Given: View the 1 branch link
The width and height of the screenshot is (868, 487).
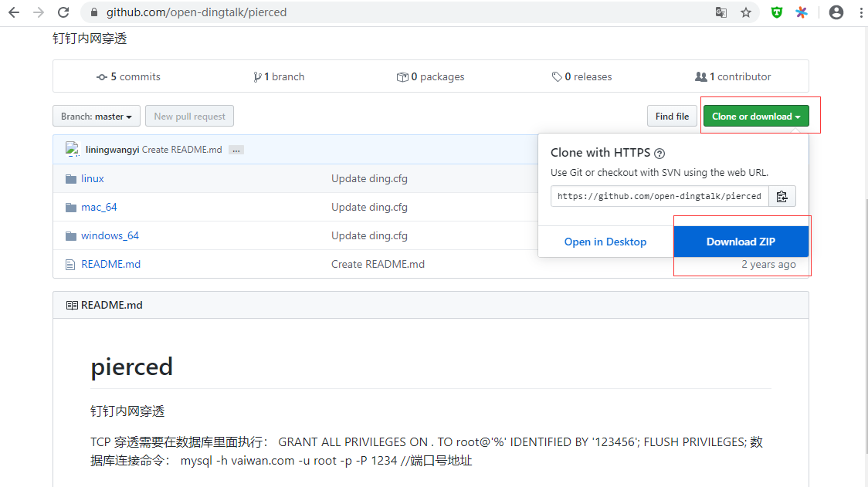Looking at the screenshot, I should point(279,77).
